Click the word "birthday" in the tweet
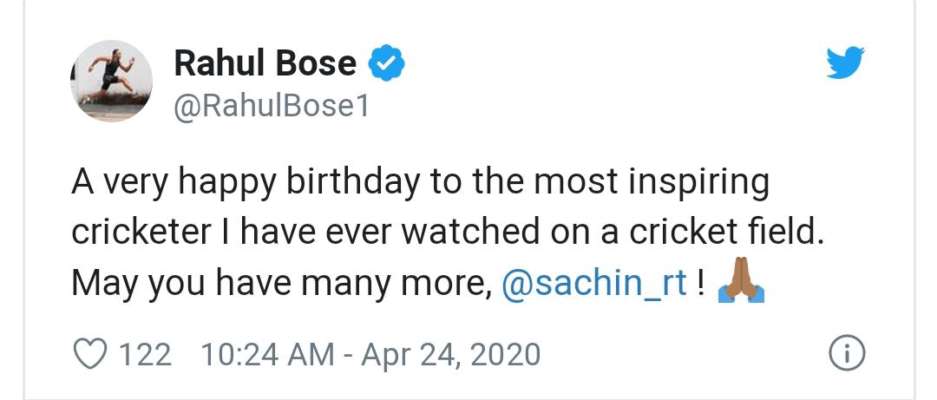Screen dimensions: 937x400 353,181
